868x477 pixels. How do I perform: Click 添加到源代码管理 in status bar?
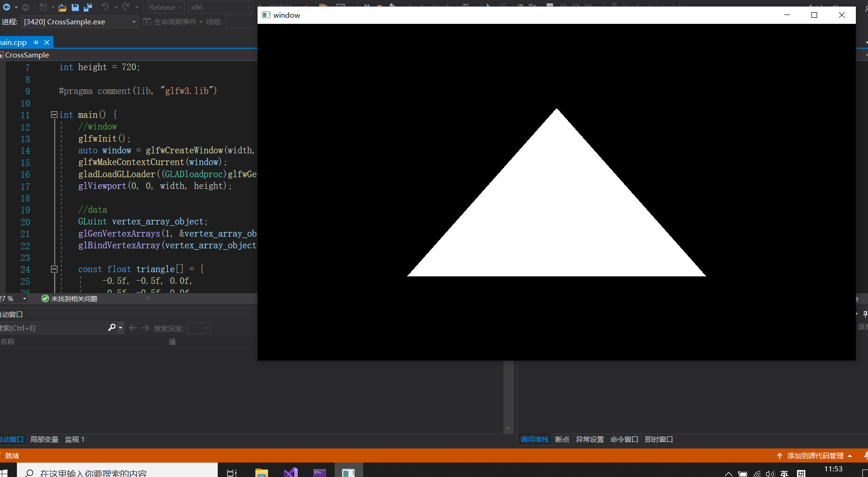tap(815, 456)
